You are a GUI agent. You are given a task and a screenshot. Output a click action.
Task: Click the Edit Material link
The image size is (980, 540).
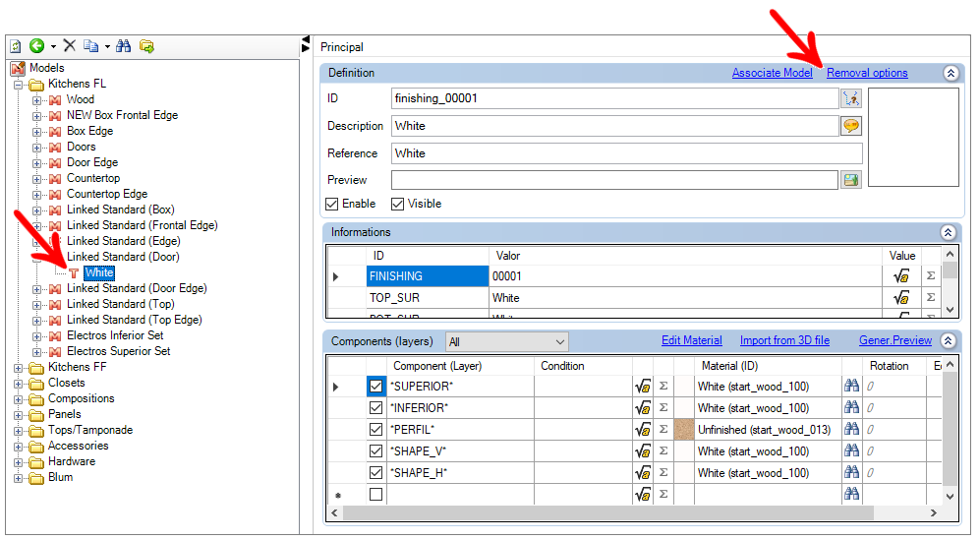point(691,340)
